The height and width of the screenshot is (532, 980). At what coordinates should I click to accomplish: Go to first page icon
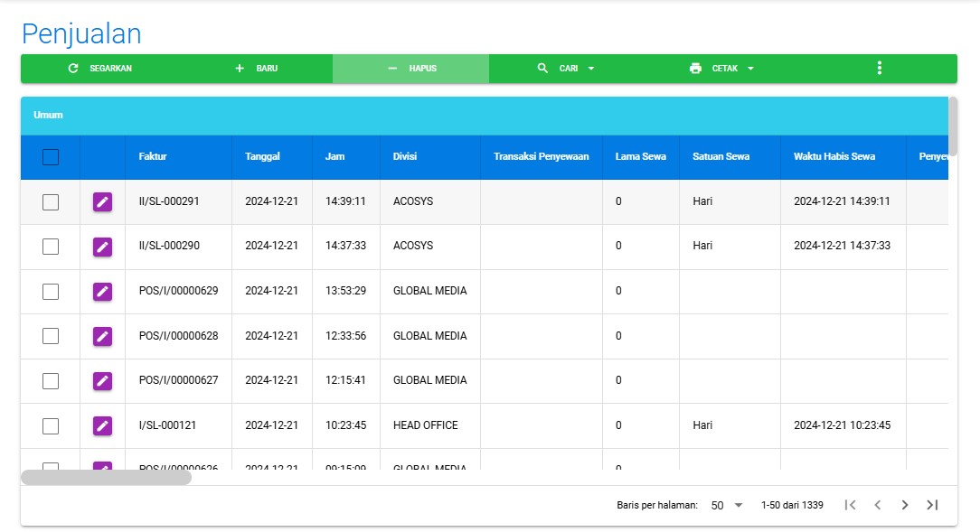coord(850,505)
